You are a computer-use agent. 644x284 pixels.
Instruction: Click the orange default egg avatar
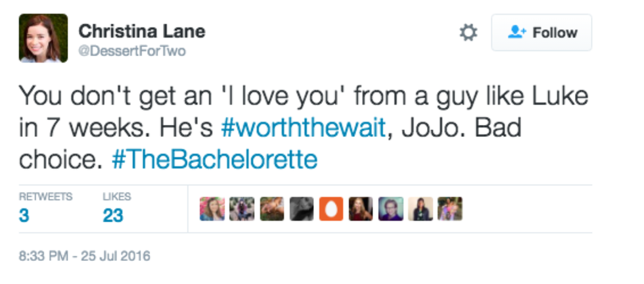point(332,209)
